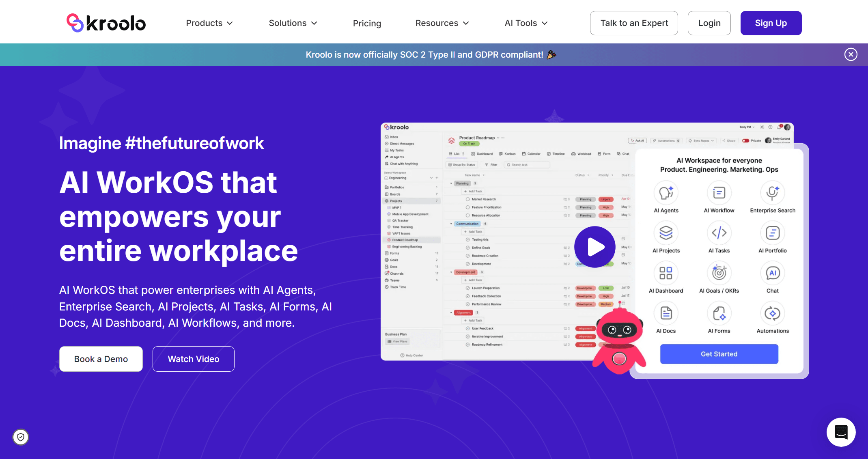Click the Sign Up button
The width and height of the screenshot is (868, 459).
pos(771,23)
